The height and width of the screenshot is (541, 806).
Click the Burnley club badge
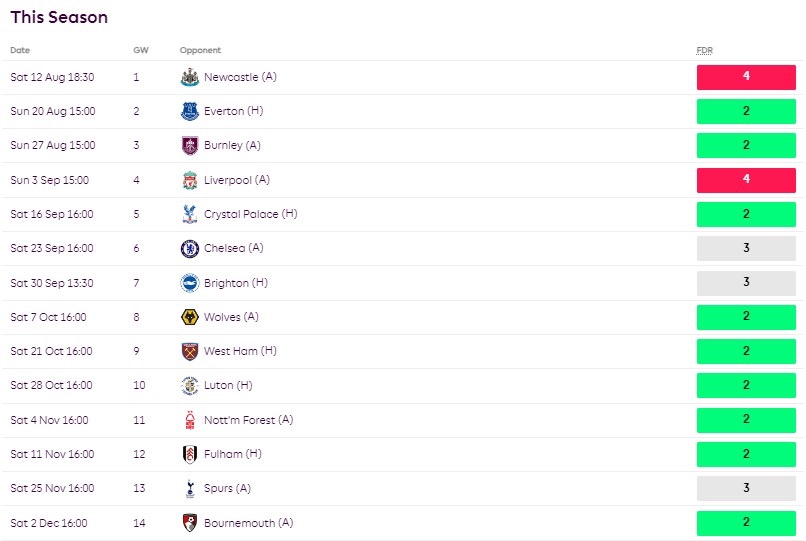[189, 145]
